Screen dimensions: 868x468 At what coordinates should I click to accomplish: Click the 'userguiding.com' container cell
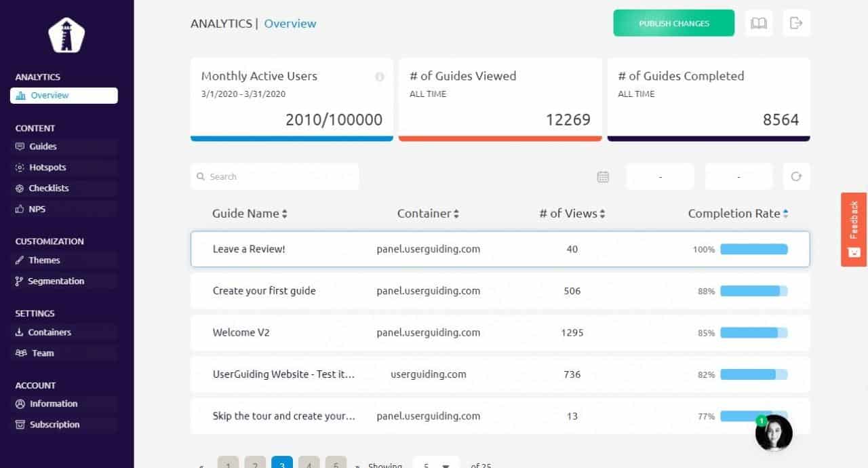pyautogui.click(x=429, y=374)
